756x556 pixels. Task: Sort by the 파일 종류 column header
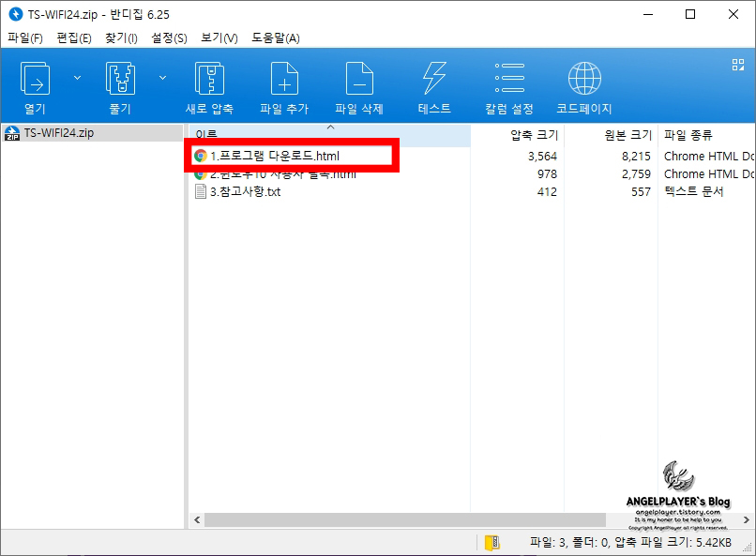pos(688,135)
